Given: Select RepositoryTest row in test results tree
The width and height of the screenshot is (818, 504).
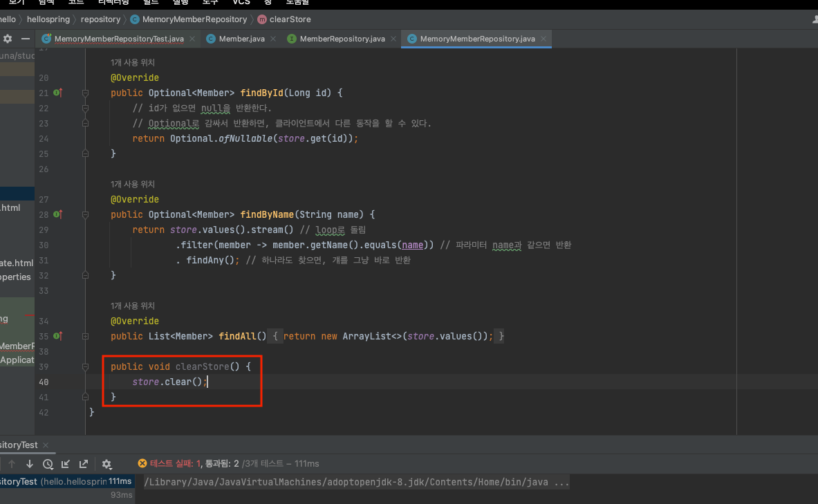Looking at the screenshot, I should 67,481.
